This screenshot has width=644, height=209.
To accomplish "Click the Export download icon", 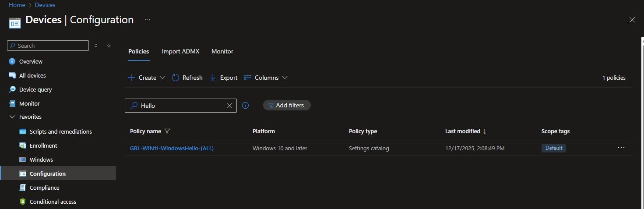I will [213, 78].
